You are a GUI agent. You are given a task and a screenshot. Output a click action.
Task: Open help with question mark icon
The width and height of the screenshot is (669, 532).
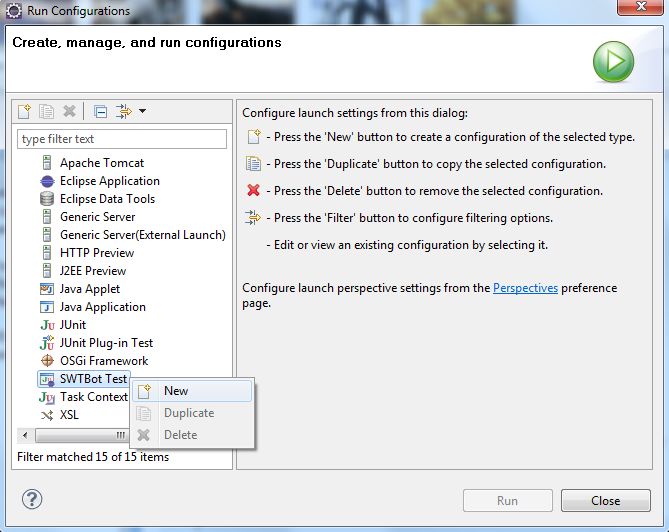point(32,499)
